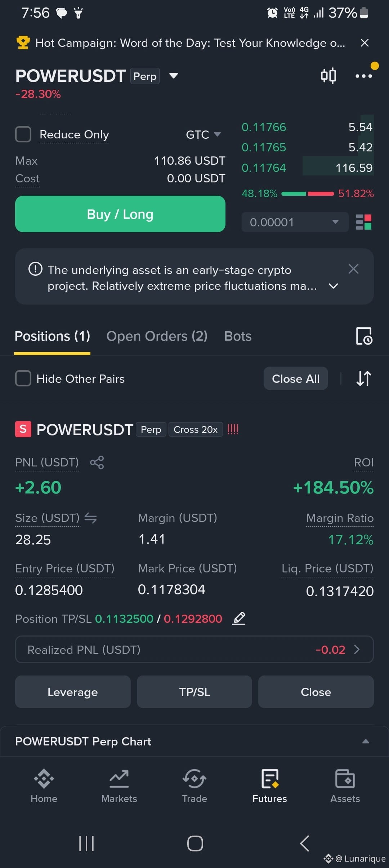Go to Markets in bottom navigation

(119, 786)
